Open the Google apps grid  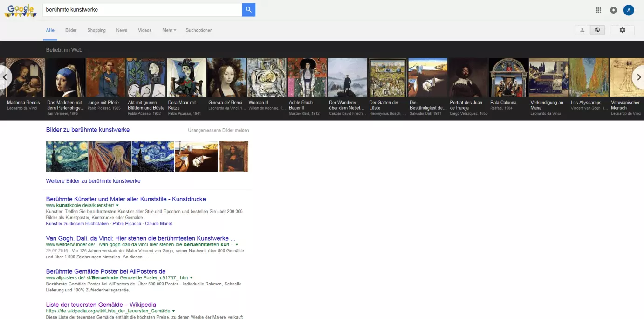coord(598,10)
